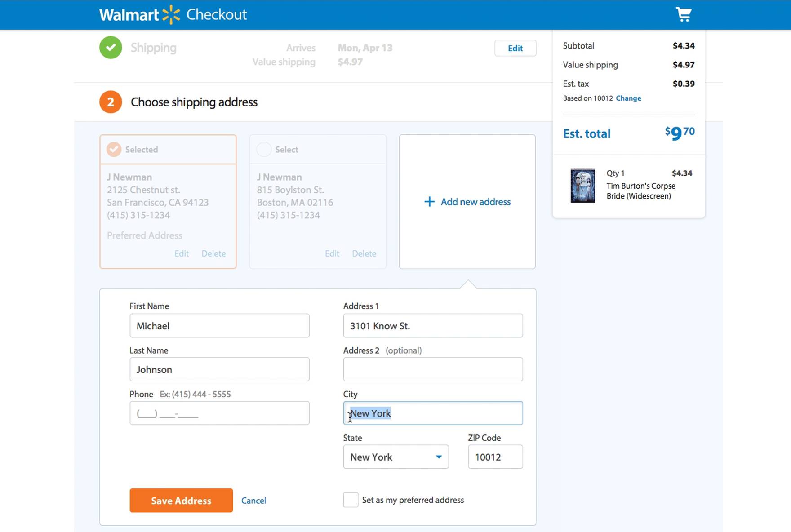Click the Corpse Bride product thumbnail
Screen dimensions: 791x532
(x=582, y=186)
